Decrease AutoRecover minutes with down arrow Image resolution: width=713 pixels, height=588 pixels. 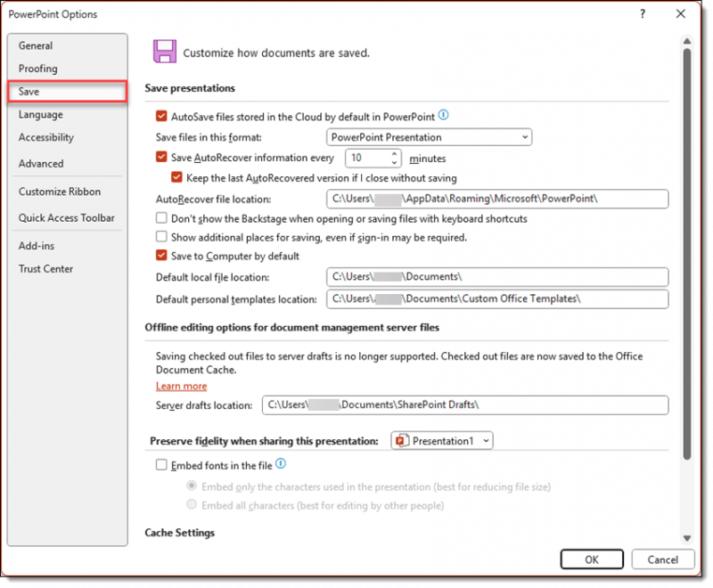point(394,162)
